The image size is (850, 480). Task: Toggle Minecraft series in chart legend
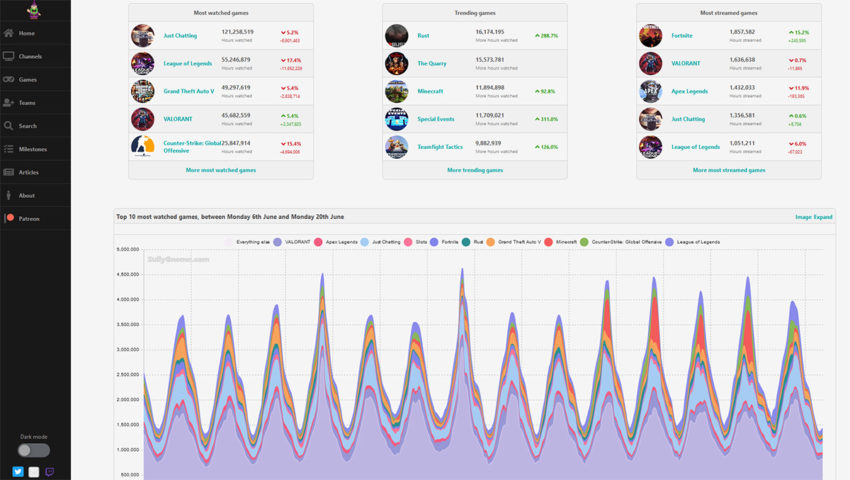point(561,242)
